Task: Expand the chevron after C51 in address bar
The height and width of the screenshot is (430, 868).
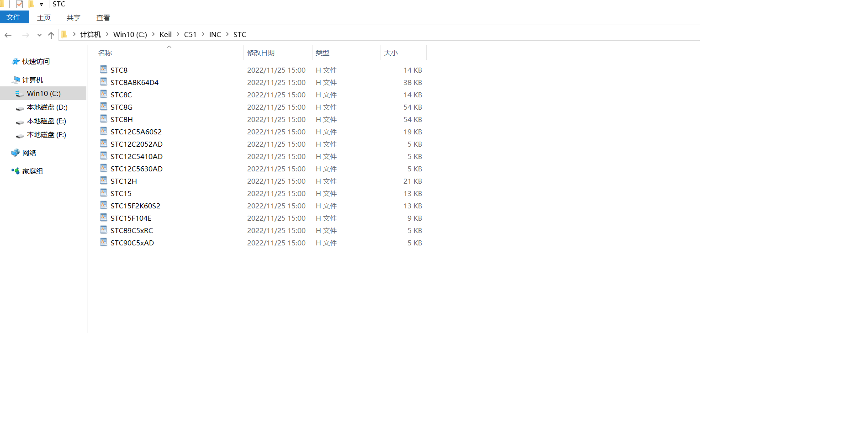Action: click(203, 34)
